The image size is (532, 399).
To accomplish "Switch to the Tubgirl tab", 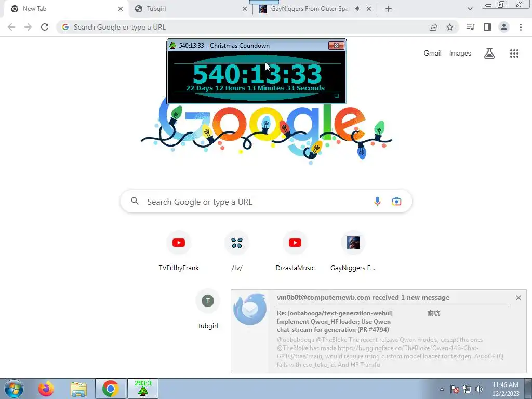I will click(x=190, y=9).
